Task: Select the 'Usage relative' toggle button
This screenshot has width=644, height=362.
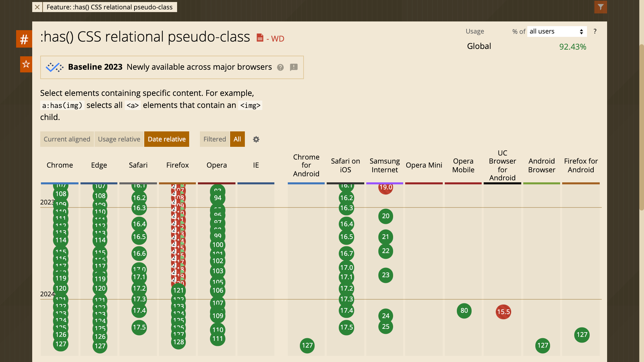Action: tap(119, 139)
